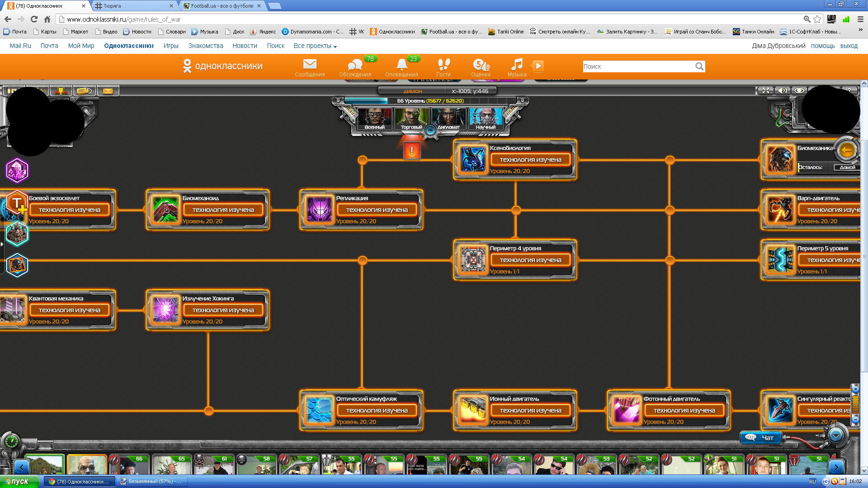Viewport: 868px width, 488px height.
Task: Click the orange video play icon
Action: (538, 66)
